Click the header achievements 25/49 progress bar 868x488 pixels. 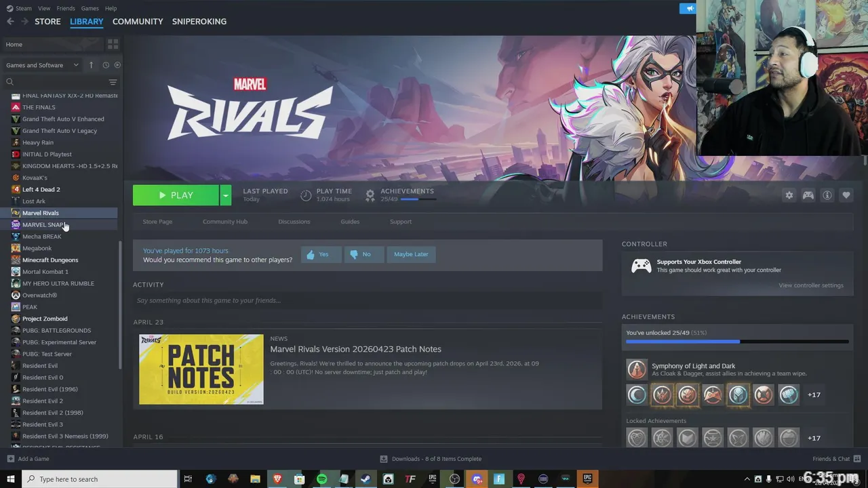point(418,199)
